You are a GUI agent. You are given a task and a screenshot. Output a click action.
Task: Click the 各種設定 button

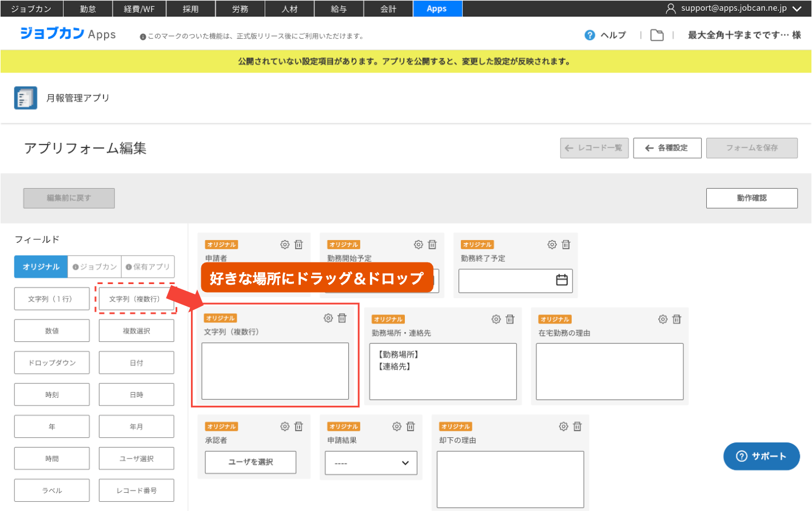667,148
